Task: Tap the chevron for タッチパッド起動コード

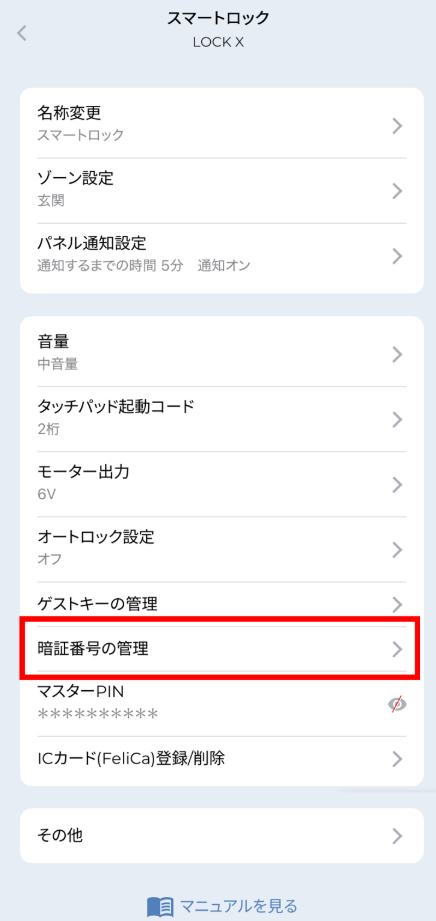Action: click(397, 419)
